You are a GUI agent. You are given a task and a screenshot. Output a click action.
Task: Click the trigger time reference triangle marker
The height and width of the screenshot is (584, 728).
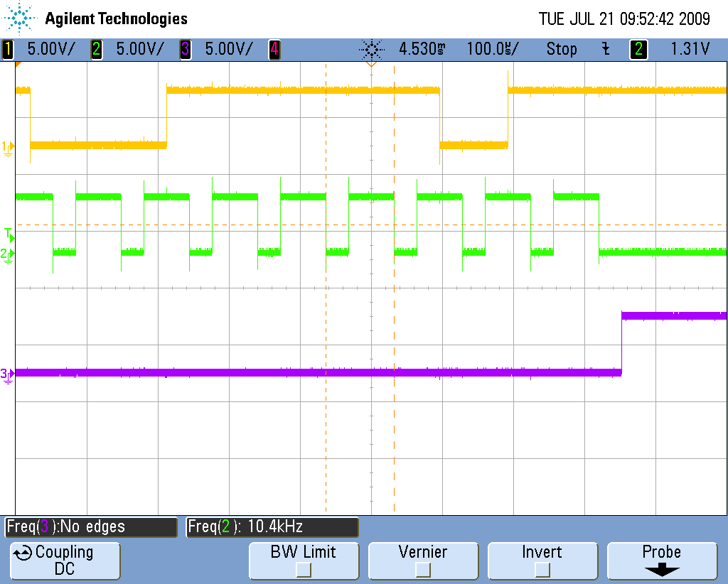(371, 64)
